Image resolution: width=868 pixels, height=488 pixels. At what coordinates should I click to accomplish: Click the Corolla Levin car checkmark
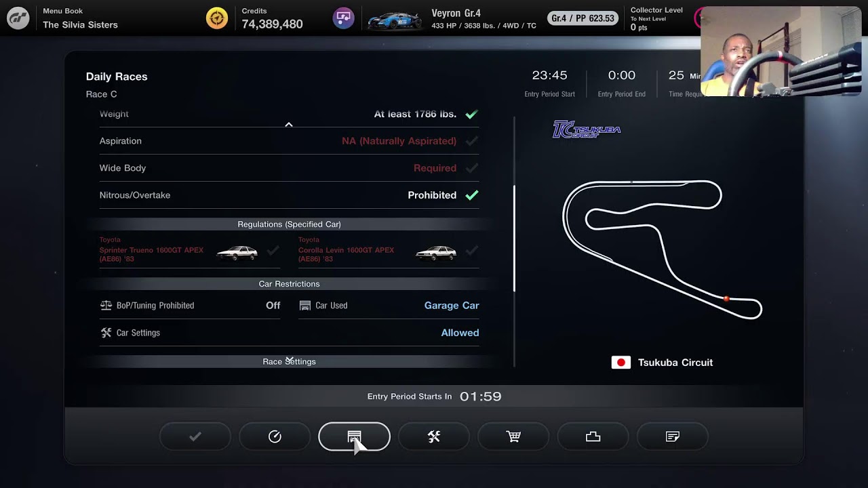(471, 251)
